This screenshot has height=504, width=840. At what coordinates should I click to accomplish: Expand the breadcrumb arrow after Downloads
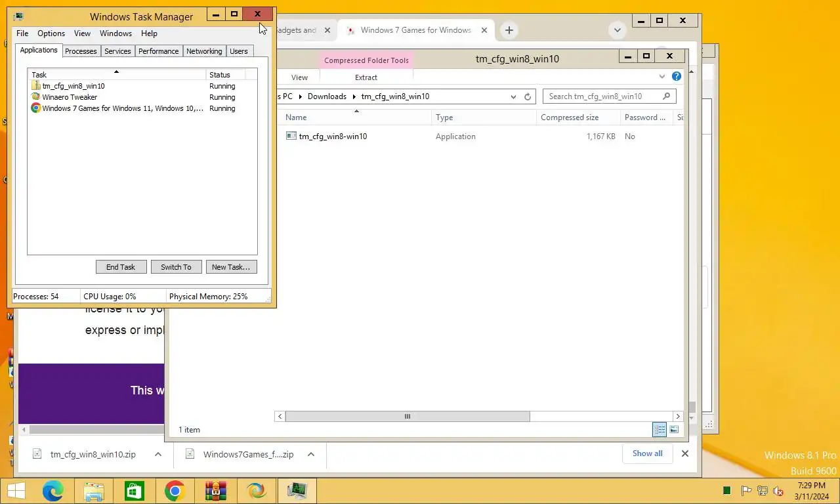354,96
